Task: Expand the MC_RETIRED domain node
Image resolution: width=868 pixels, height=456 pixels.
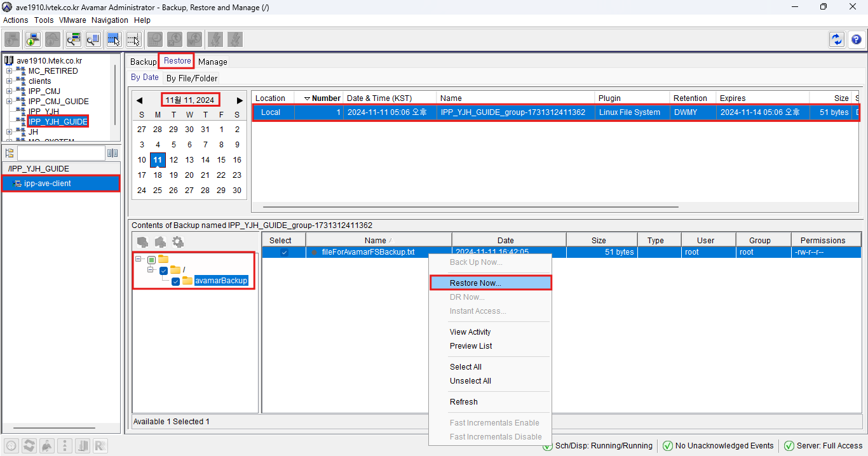Action: pyautogui.click(x=10, y=71)
